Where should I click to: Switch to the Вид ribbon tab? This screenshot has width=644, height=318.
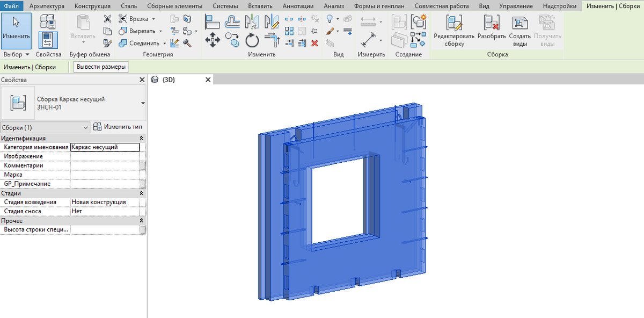[x=484, y=6]
